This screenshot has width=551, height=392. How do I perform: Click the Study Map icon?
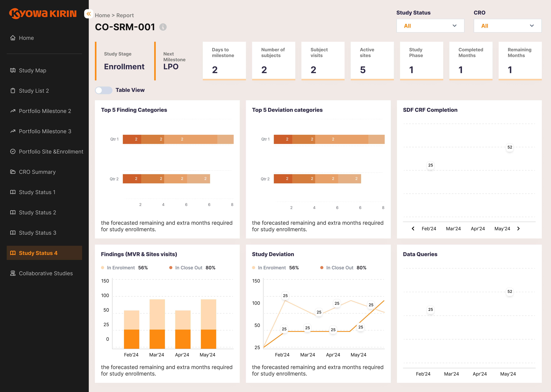click(13, 70)
